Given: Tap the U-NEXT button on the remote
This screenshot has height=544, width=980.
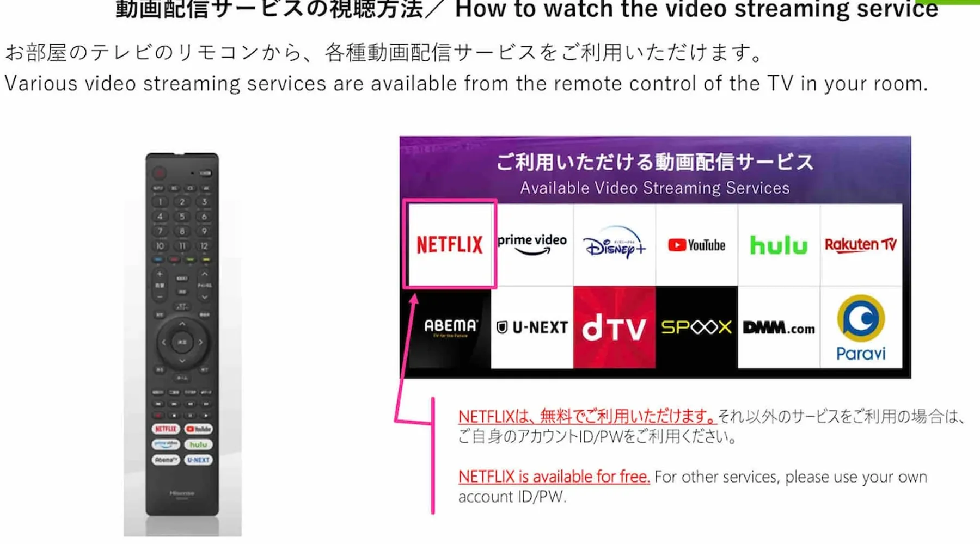Looking at the screenshot, I should (198, 460).
